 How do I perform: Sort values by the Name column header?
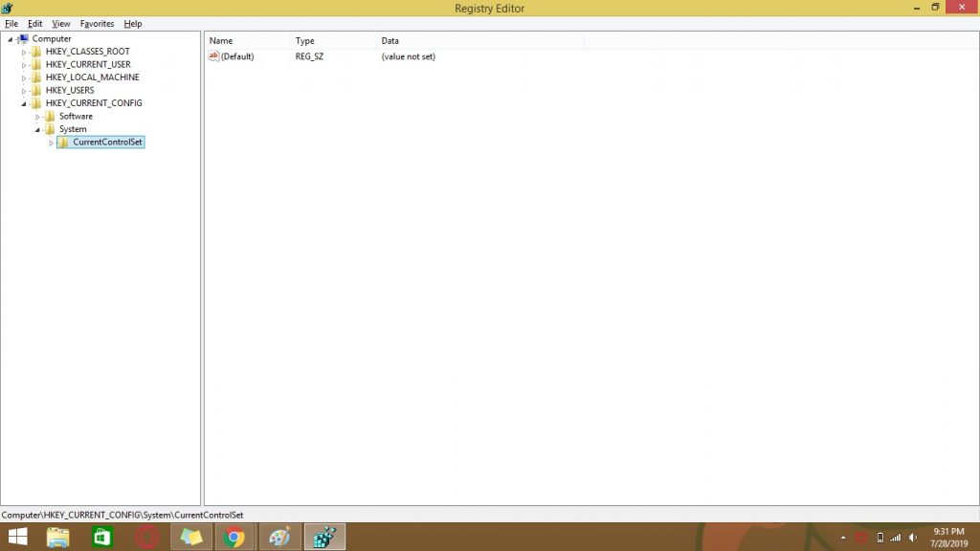click(248, 40)
